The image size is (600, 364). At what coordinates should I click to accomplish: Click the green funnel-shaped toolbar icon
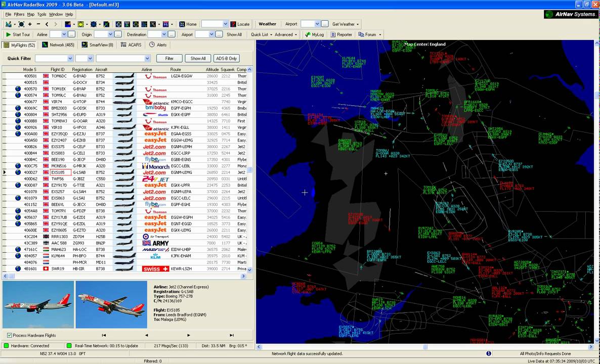(127, 24)
